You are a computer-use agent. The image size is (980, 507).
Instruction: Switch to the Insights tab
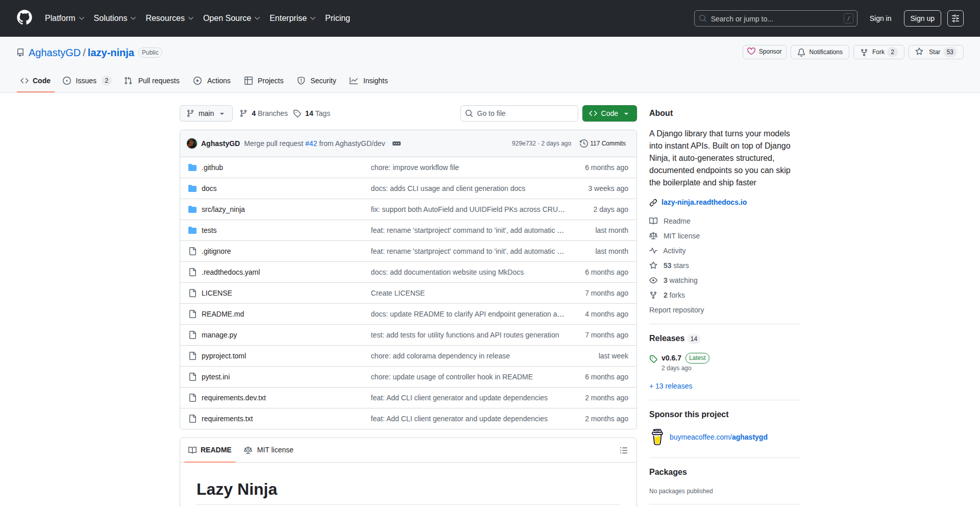pos(369,81)
